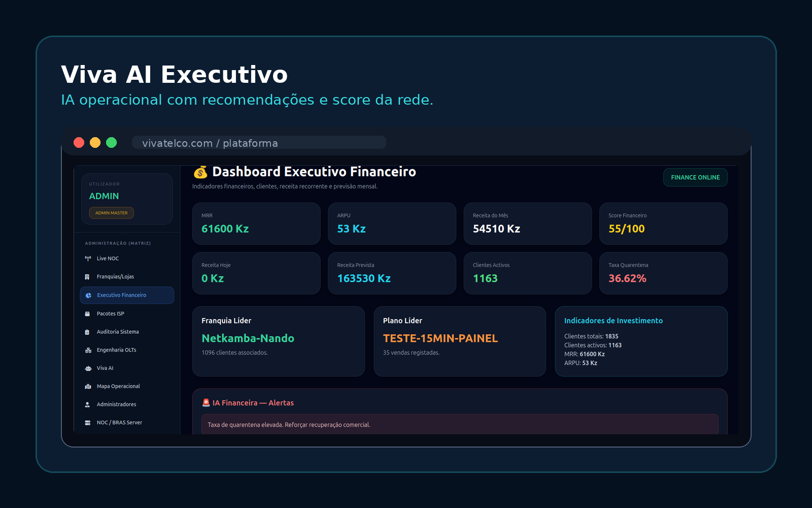Click the 'Clientes totais: 1835' line
812x508 pixels.
(591, 336)
